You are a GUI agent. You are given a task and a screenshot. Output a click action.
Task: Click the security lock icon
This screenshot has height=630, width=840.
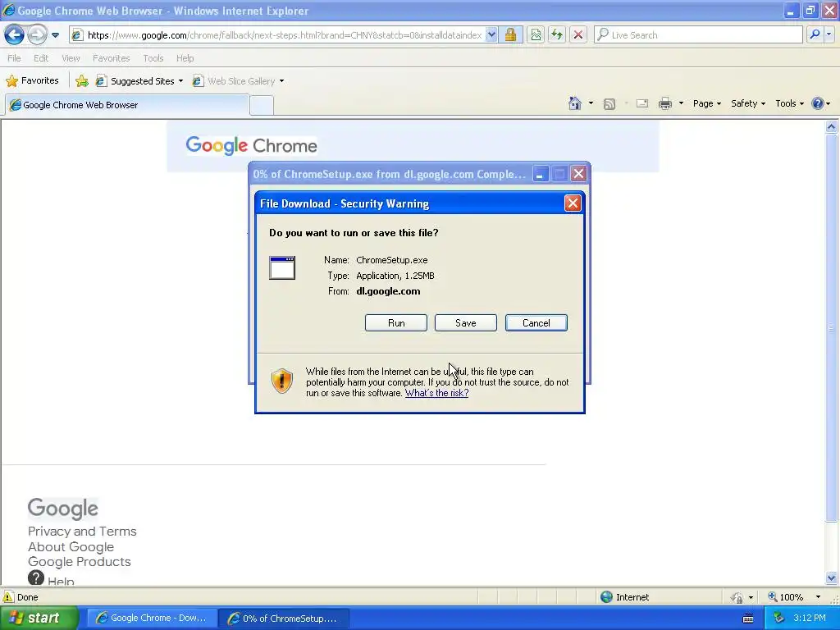coord(510,34)
